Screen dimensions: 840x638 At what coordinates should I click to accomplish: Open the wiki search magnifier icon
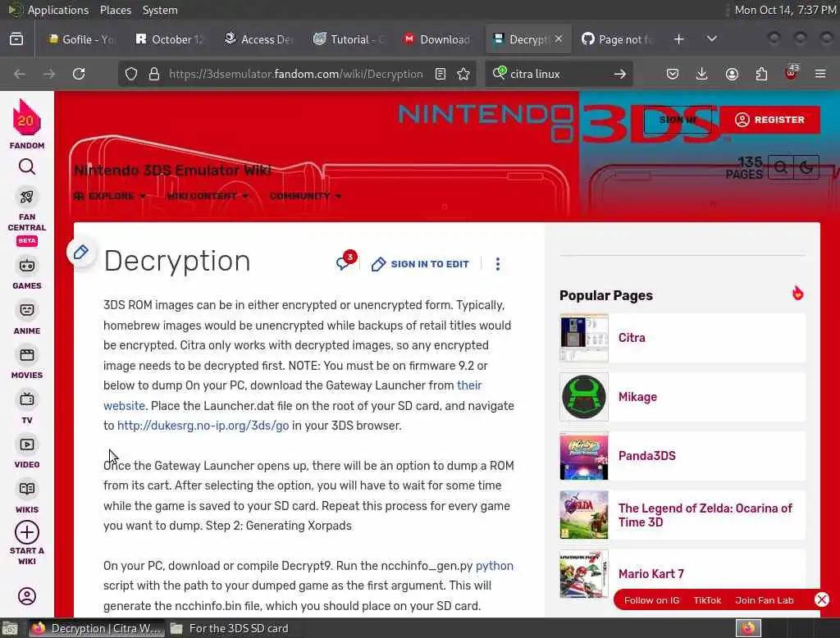point(781,168)
